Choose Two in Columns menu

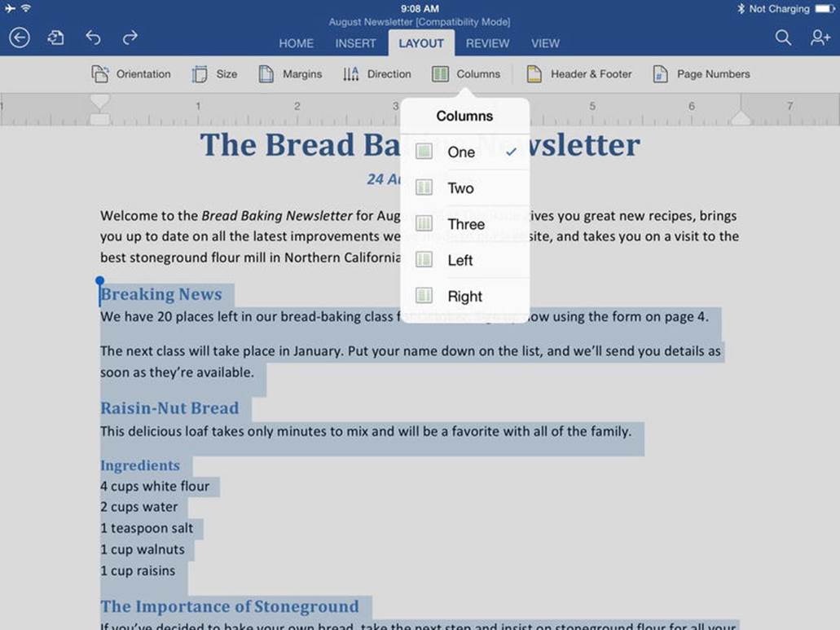click(x=465, y=188)
